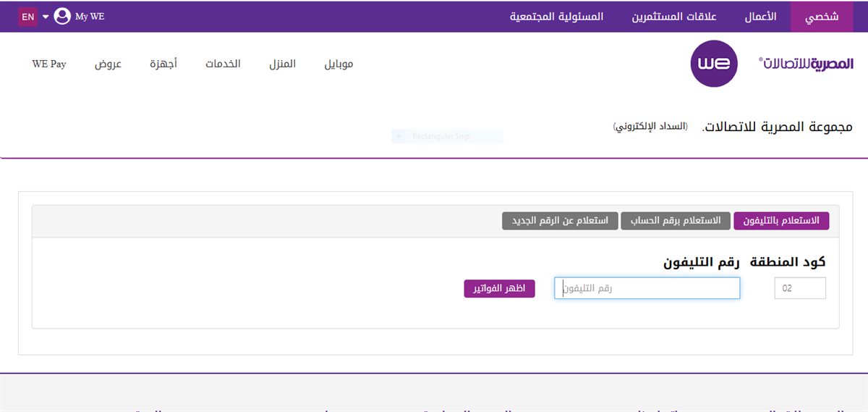Open علاقات المستثمرين section
This screenshot has height=412, width=868.
[674, 17]
